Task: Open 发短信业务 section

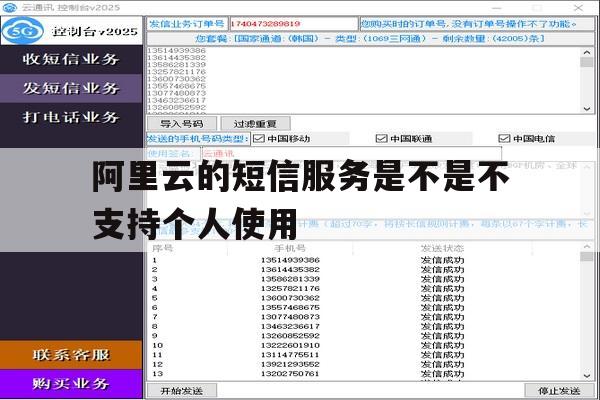Action: click(71, 88)
